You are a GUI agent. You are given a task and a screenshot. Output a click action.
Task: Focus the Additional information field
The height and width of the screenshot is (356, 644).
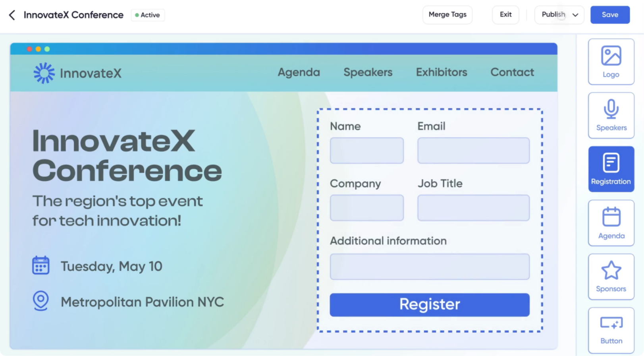[430, 267]
